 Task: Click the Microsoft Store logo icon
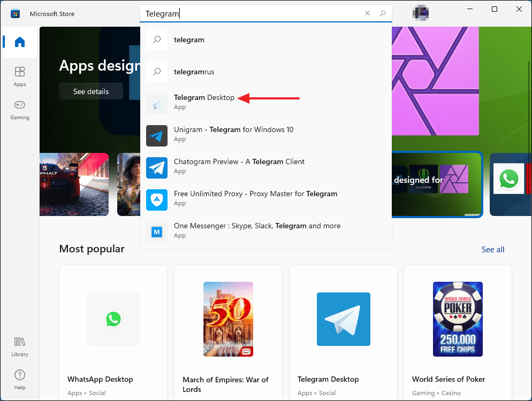16,14
